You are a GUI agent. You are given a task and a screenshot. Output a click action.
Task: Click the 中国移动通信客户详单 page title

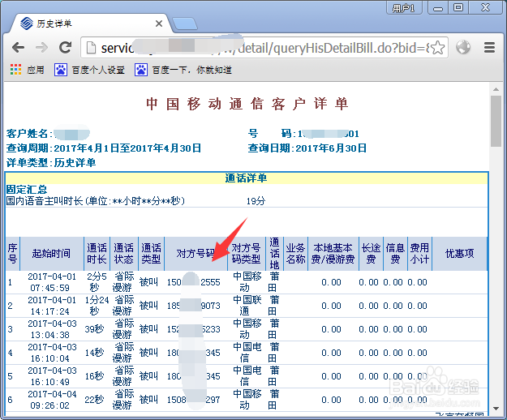tap(247, 104)
